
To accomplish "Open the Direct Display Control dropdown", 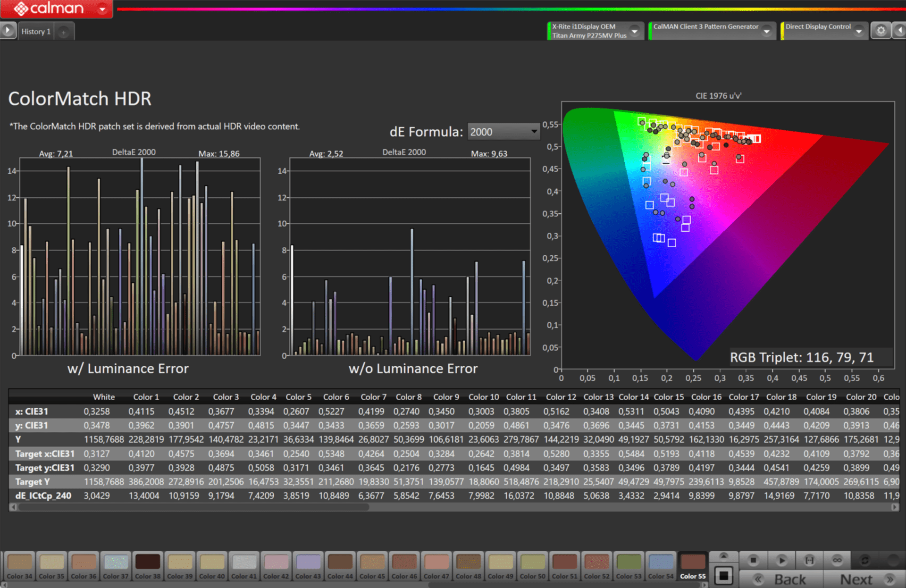I will point(859,31).
